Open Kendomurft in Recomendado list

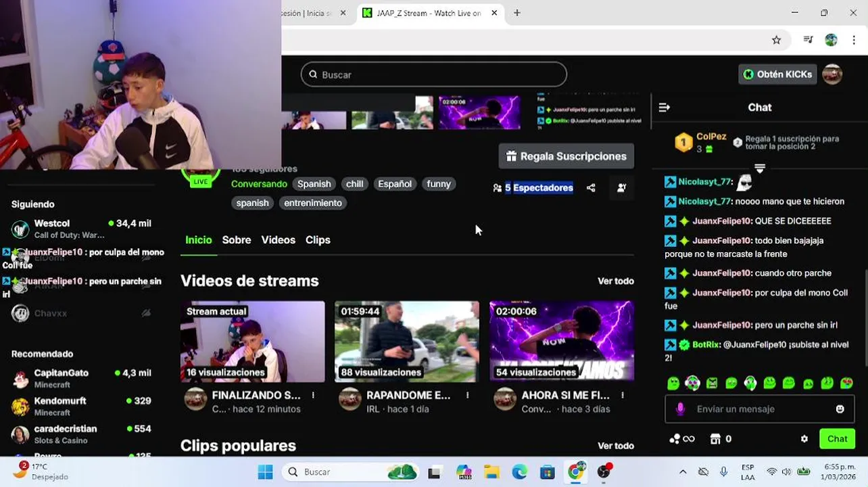click(82, 407)
